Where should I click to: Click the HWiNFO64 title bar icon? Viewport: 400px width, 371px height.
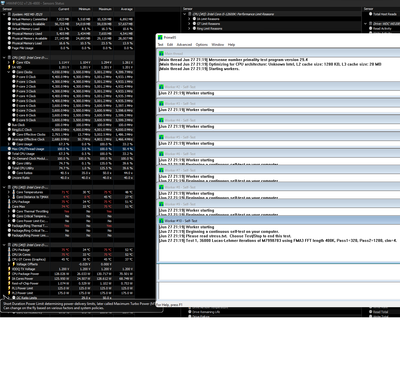[2, 3]
